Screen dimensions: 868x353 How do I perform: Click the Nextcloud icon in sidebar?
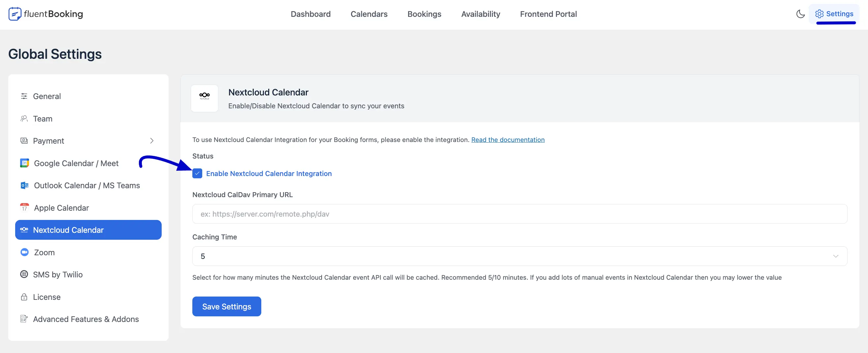point(24,230)
